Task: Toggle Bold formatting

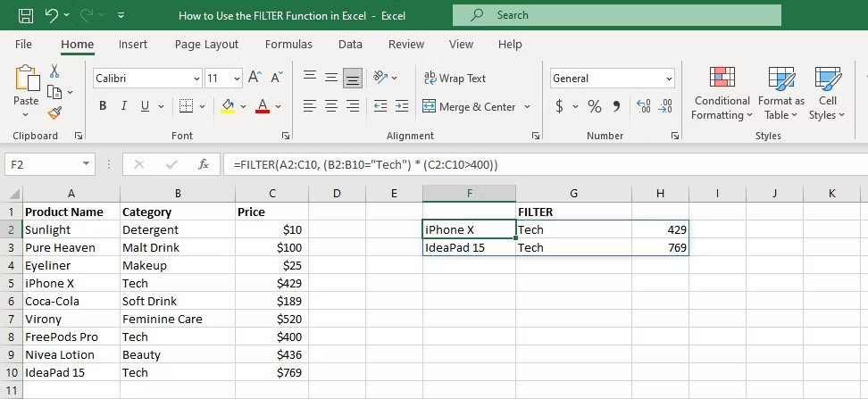Action: (x=103, y=106)
